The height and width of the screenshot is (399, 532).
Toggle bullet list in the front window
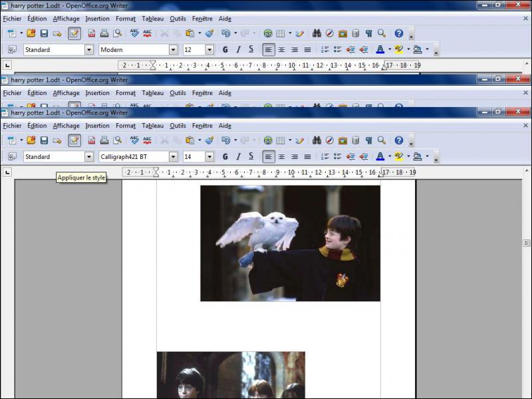[x=338, y=156]
